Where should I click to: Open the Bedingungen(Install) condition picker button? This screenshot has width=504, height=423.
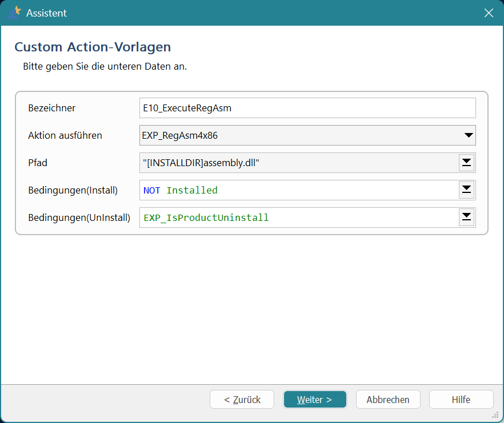coord(466,190)
